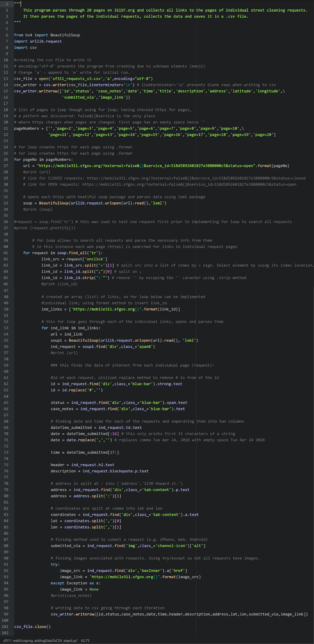314x644 pixels.
Task: Click line number 91 in the gutter
Action: [x=6, y=564]
